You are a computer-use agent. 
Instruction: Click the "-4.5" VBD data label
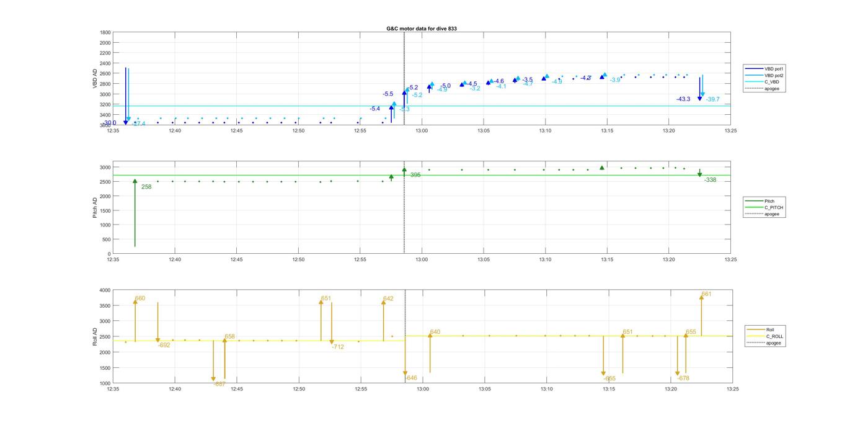point(472,84)
